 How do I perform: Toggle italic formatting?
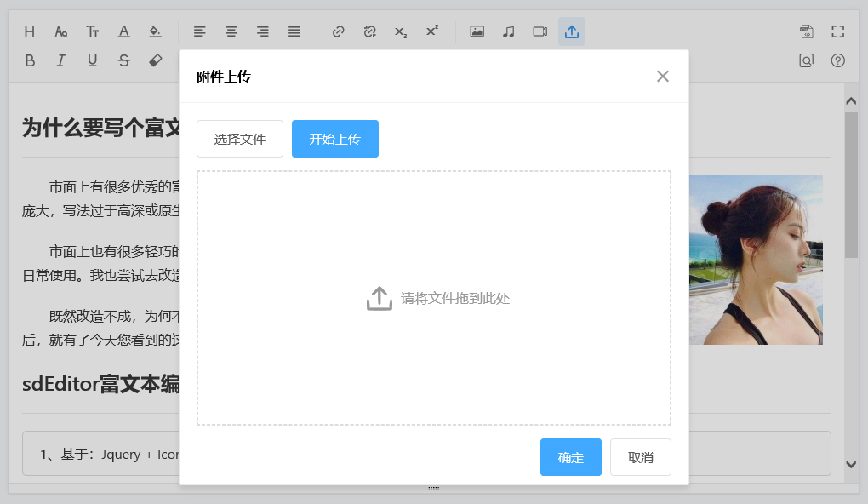coord(60,60)
